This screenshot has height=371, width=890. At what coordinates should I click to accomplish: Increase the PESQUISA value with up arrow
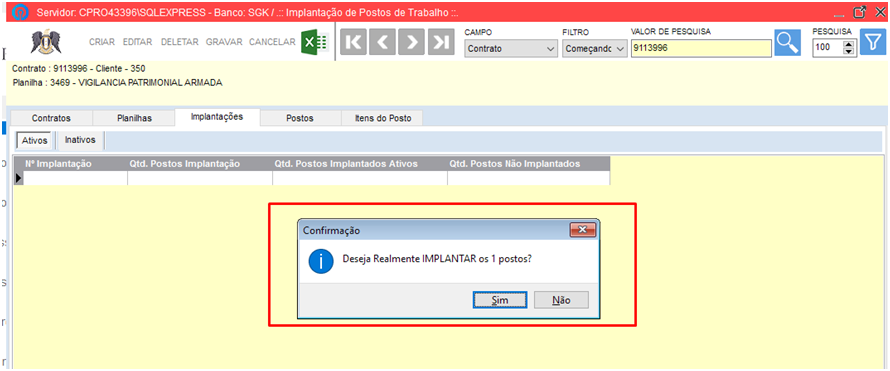(x=849, y=45)
